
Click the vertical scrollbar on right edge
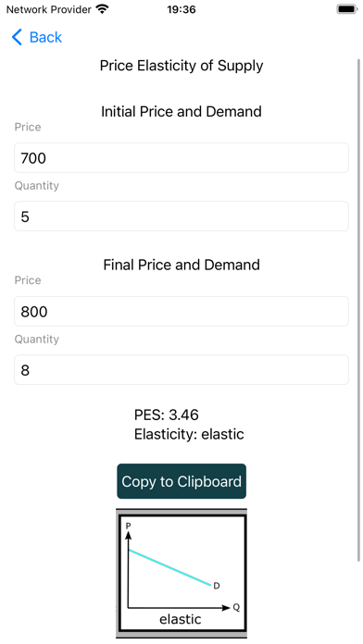358,310
